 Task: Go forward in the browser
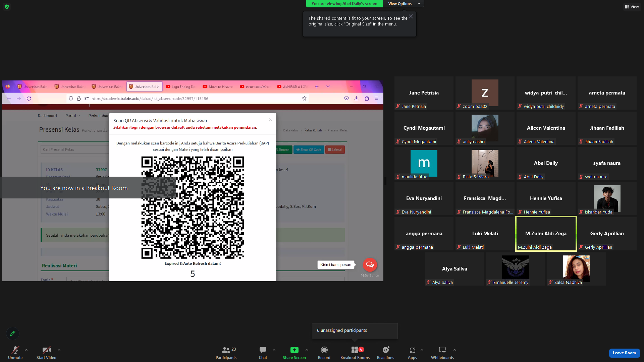[19, 99]
